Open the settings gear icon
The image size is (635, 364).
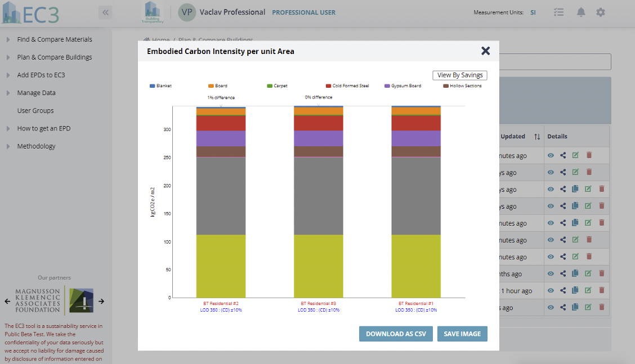click(601, 12)
